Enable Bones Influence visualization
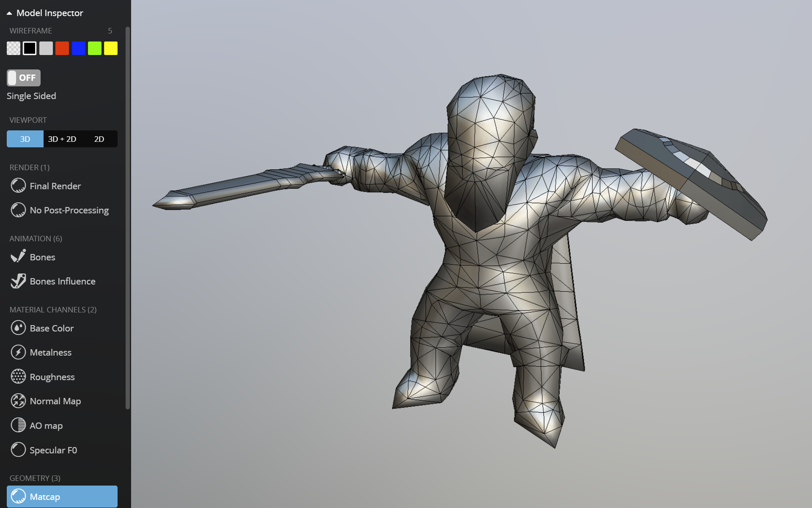Screen dimensions: 812x508 (62, 281)
